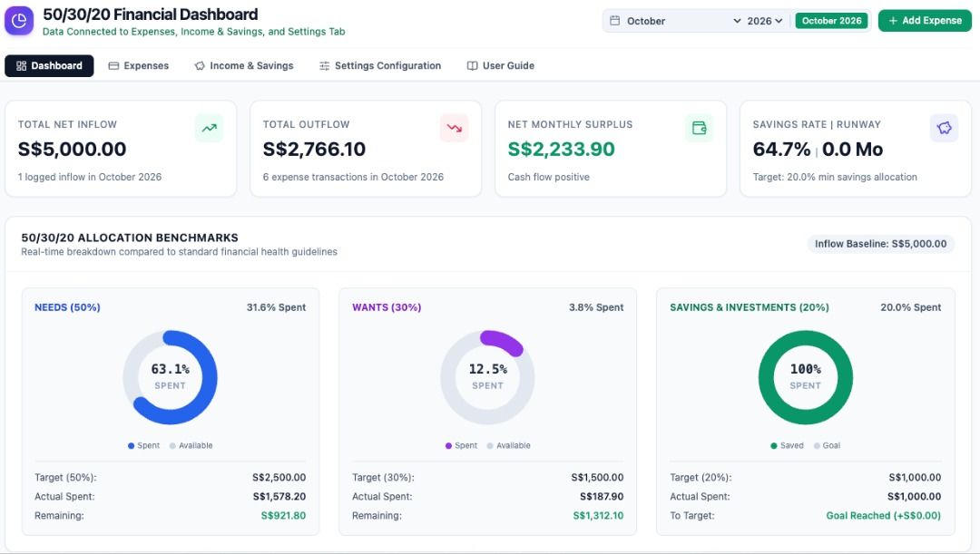The image size is (980, 554).
Task: Click the Goal Reached (+S$0.00) text
Action: click(x=883, y=515)
